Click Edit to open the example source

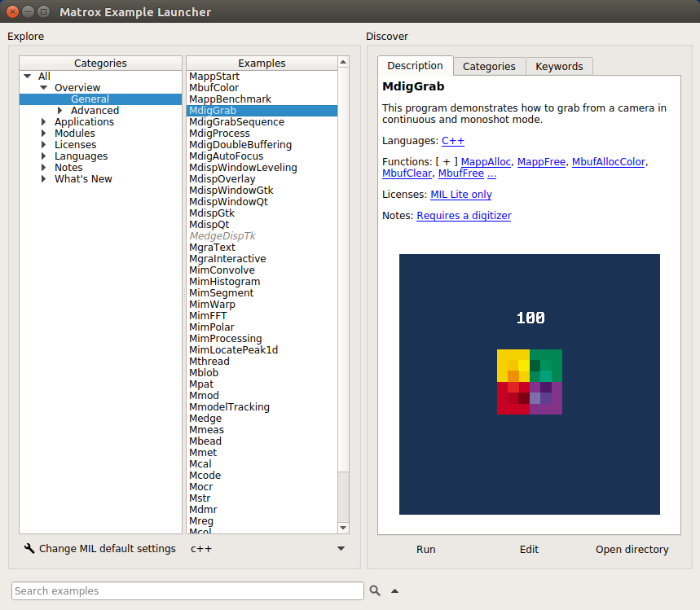tap(528, 549)
